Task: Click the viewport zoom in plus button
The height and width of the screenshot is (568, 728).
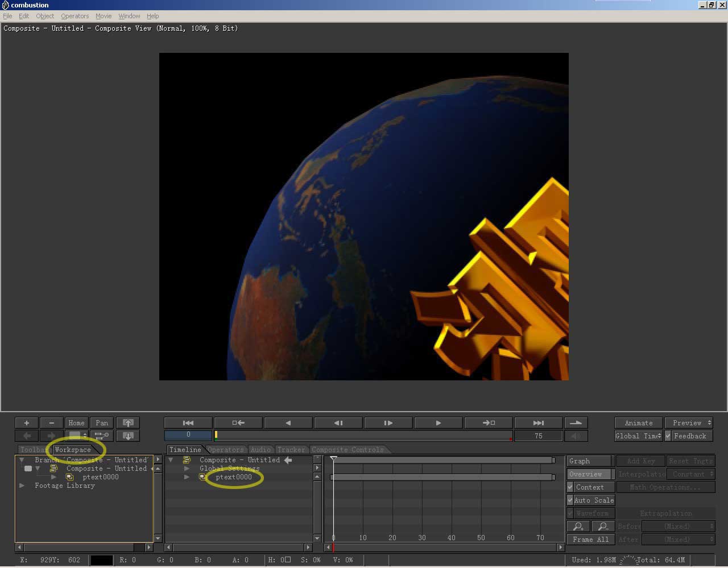Action: coord(27,423)
